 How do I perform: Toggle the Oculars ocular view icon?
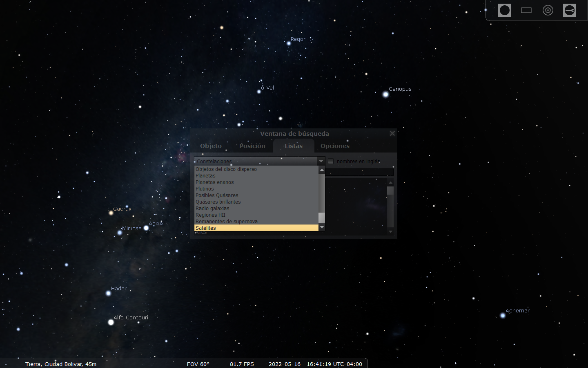[505, 10]
